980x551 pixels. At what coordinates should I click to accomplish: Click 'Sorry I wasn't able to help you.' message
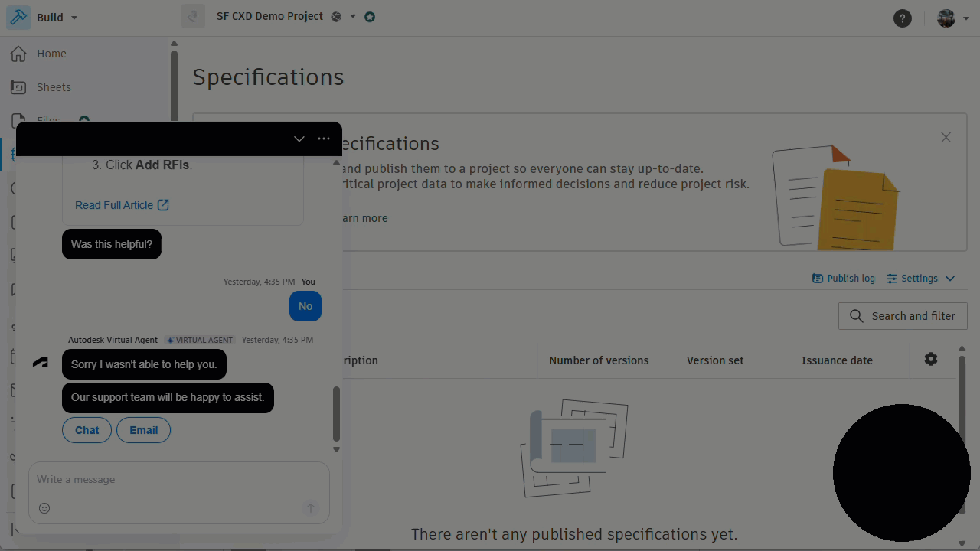[x=144, y=364]
